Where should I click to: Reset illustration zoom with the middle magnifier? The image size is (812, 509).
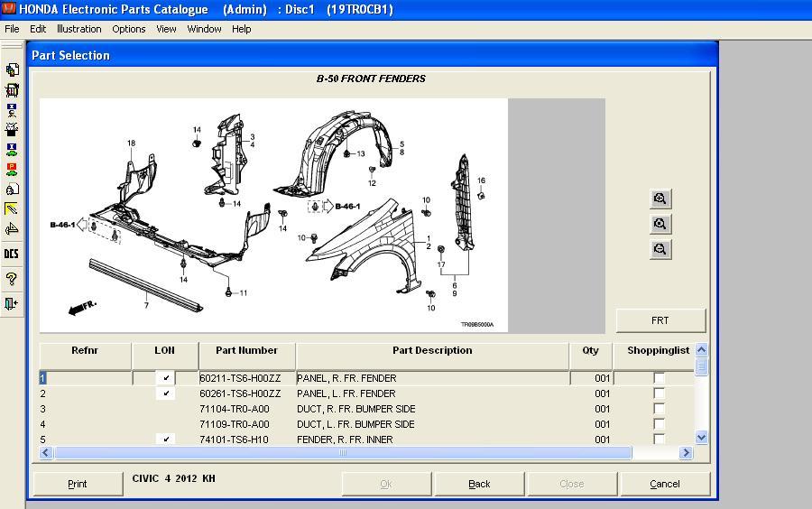pos(660,224)
